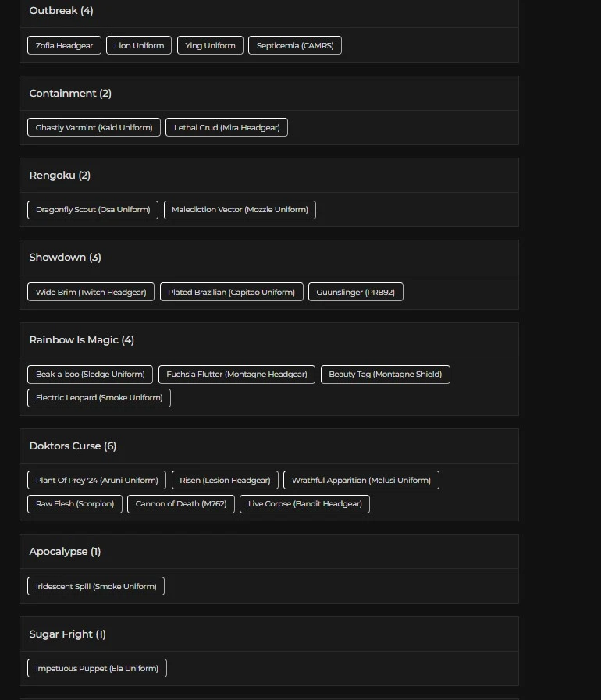Click Cannon of Death (M762) tag
Image resolution: width=601 pixels, height=700 pixels.
pyautogui.click(x=180, y=504)
